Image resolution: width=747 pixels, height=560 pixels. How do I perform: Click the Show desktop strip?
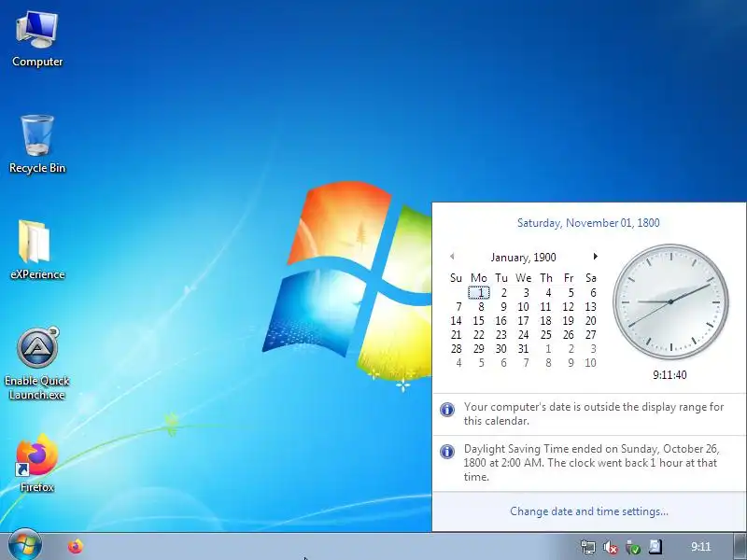tap(740, 546)
